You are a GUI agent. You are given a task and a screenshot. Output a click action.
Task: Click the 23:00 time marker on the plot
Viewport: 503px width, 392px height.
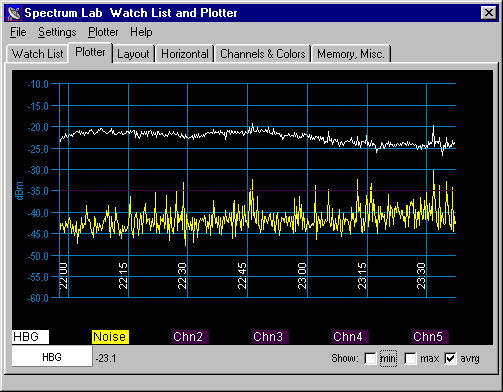pyautogui.click(x=302, y=276)
